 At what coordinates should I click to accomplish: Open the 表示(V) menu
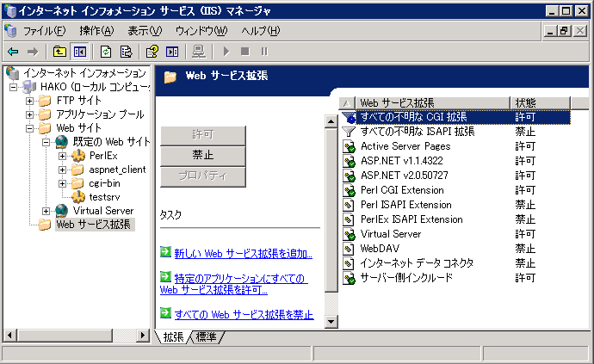[145, 31]
